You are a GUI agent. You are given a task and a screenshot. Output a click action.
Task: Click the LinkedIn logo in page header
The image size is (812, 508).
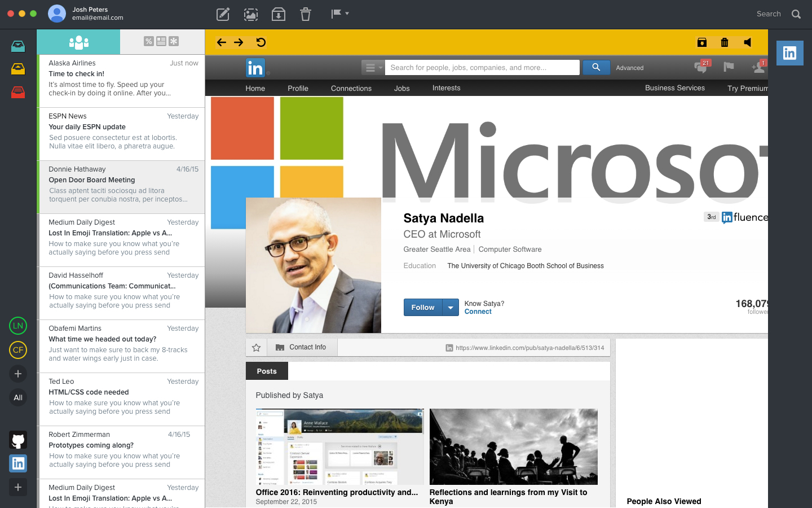[x=255, y=68]
